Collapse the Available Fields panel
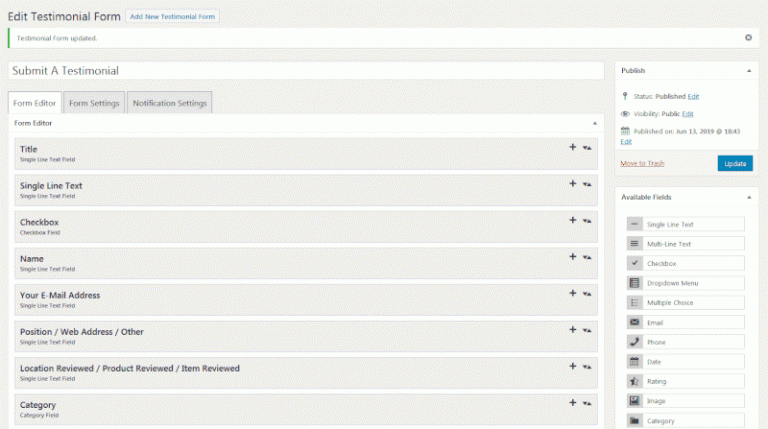Image resolution: width=768 pixels, height=429 pixels. (x=748, y=197)
